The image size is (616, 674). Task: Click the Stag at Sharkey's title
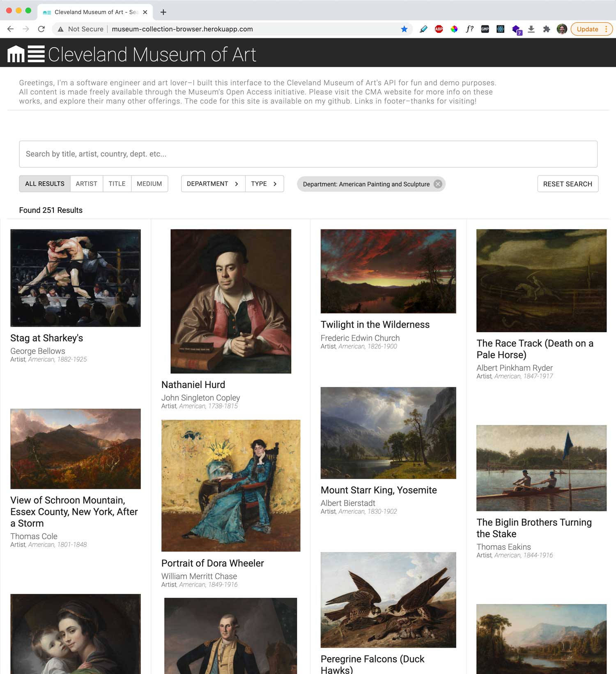[x=47, y=338]
